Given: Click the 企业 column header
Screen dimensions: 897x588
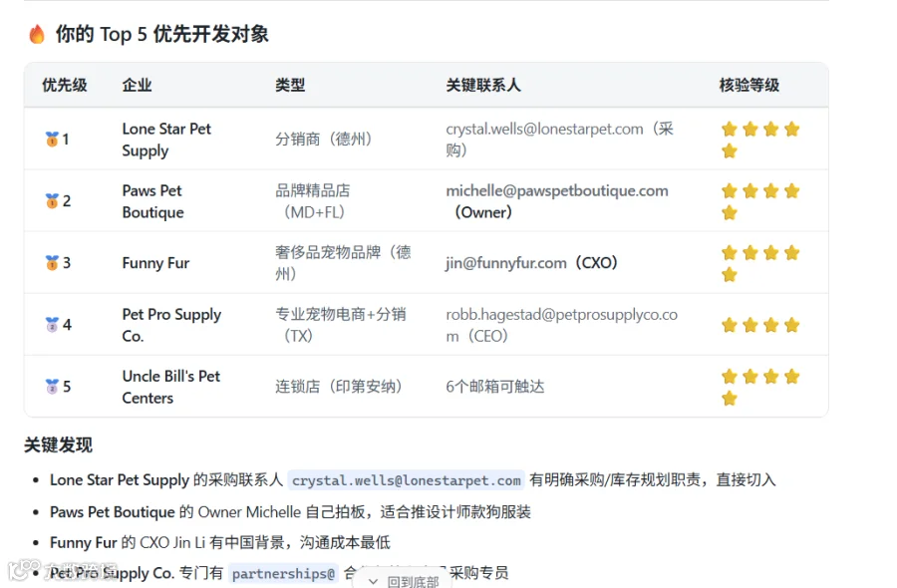Looking at the screenshot, I should point(137,86).
